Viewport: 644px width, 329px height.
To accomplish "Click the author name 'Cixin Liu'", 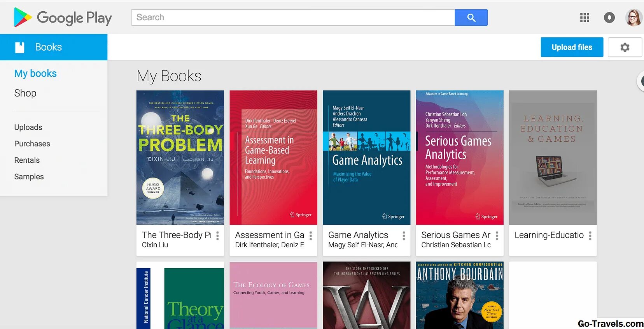I will [155, 245].
